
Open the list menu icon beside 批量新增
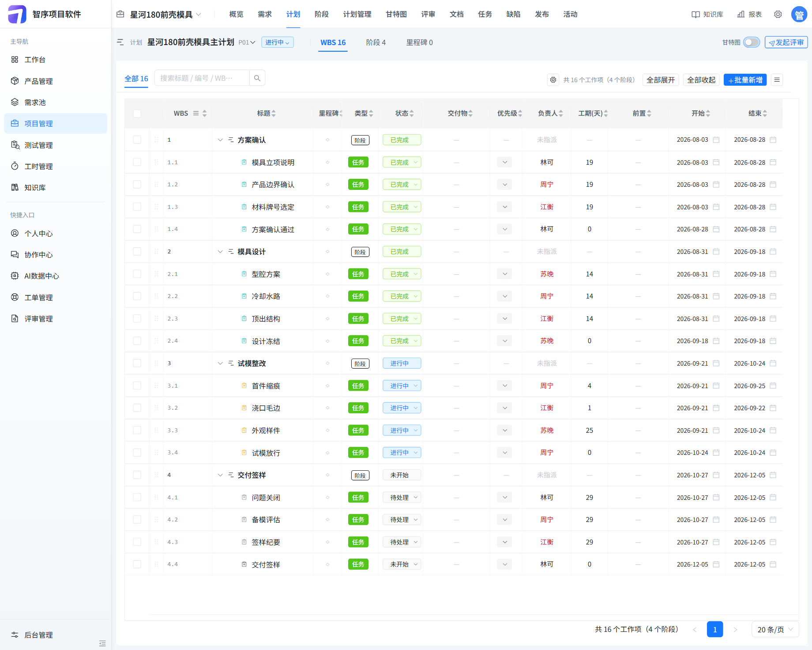click(777, 80)
